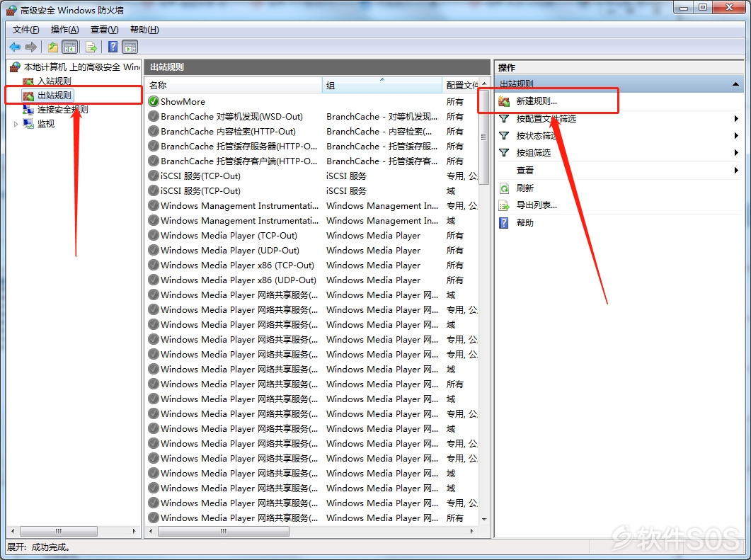Image resolution: width=751 pixels, height=560 pixels.
Task: Click the 入站规则 tree icon
Action: 28,81
